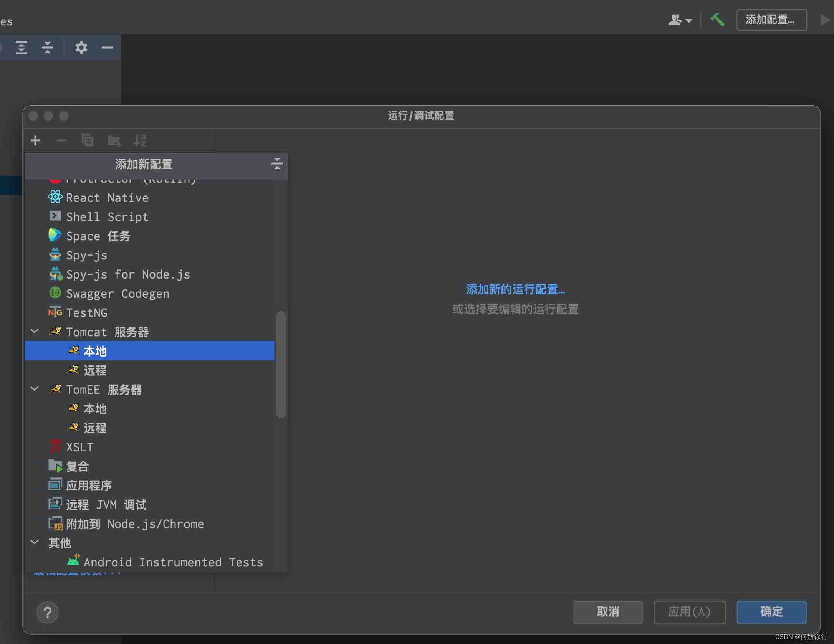Click the plus add configuration icon
The width and height of the screenshot is (834, 644).
point(35,140)
